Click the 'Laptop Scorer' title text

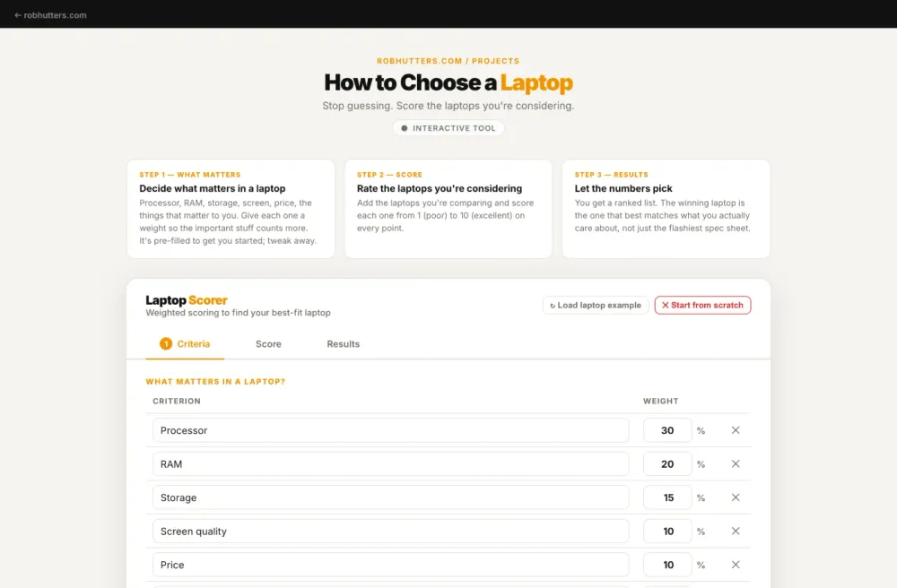(187, 300)
